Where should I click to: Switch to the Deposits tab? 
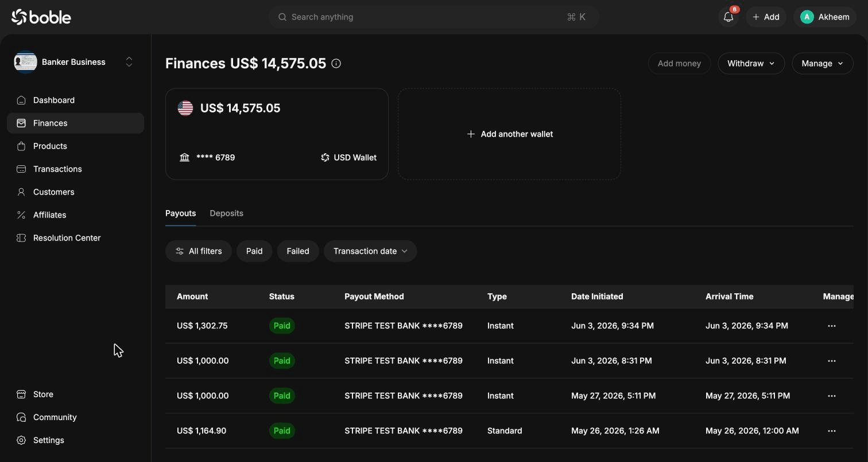click(227, 213)
